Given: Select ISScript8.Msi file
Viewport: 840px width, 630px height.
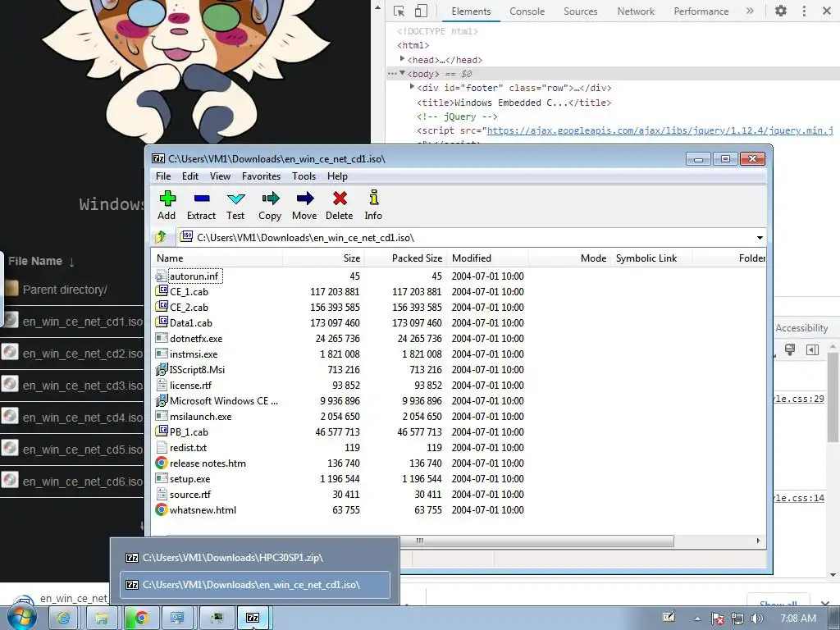Looking at the screenshot, I should (197, 370).
